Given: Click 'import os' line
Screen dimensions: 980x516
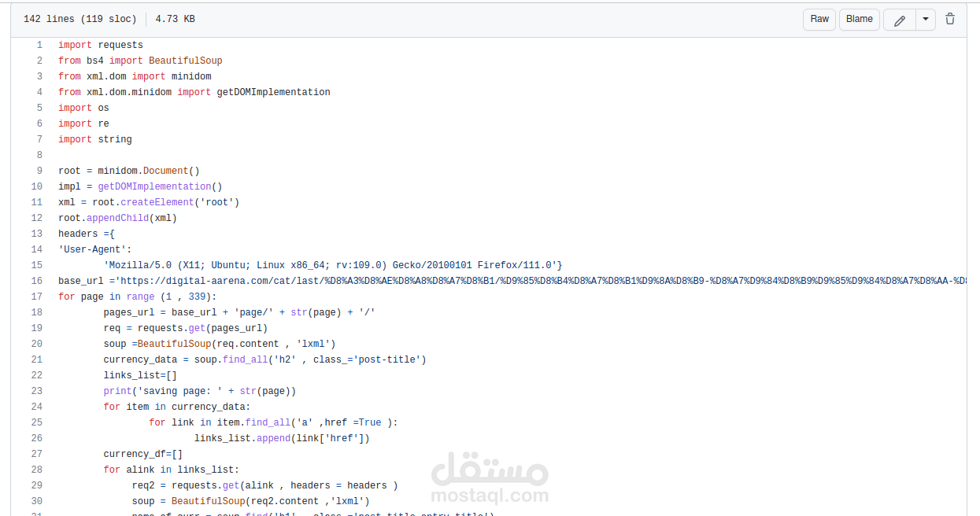Looking at the screenshot, I should coord(83,108).
